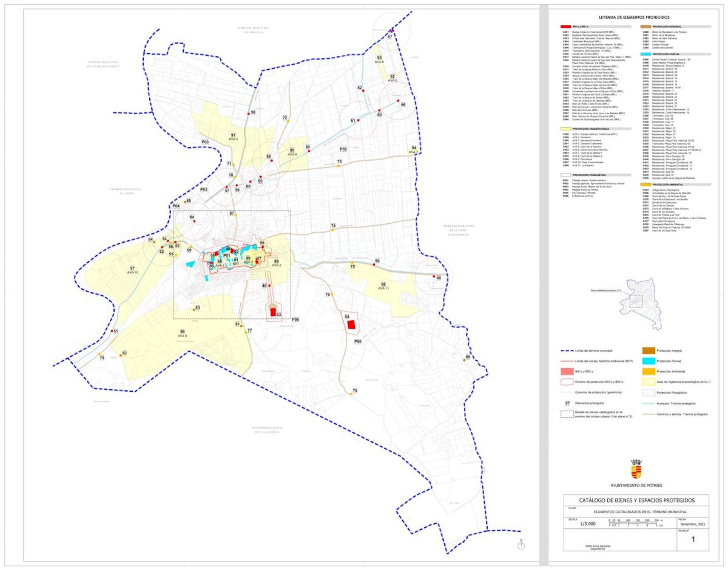Select the orange marker numbered 79
The width and height of the screenshot is (728, 570).
[x=351, y=394]
